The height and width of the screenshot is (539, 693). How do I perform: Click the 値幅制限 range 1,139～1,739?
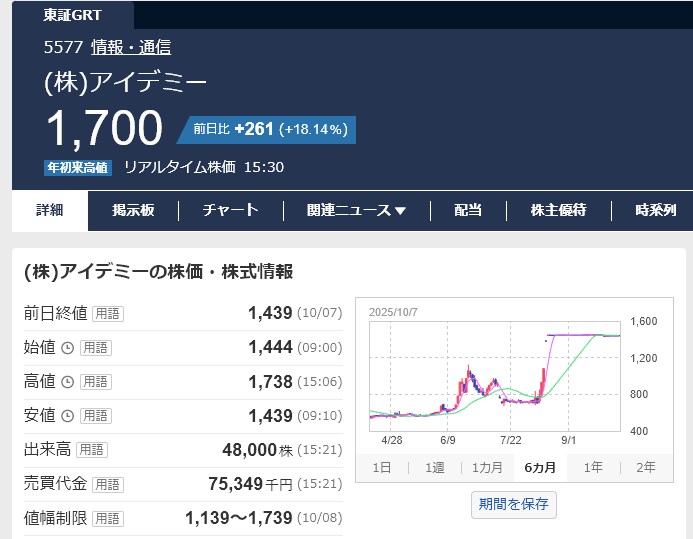point(239,518)
